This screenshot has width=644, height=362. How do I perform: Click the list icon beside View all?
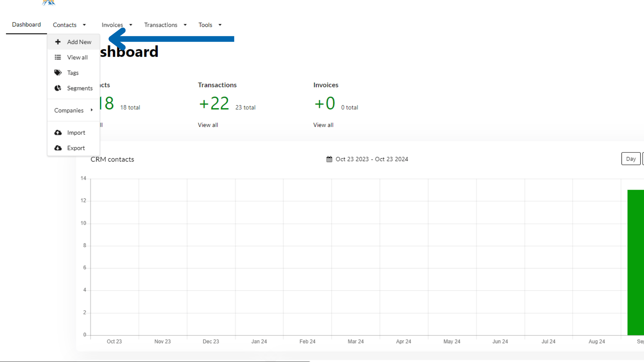coord(58,57)
